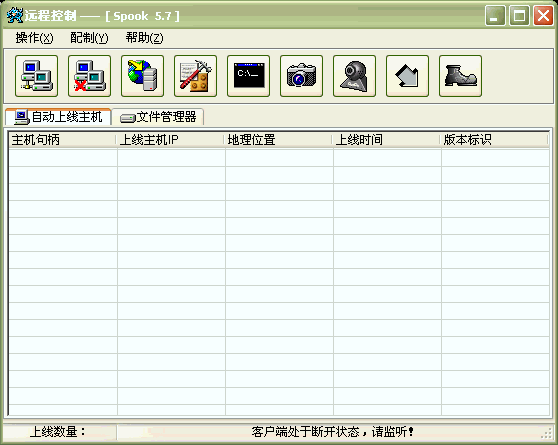The height and width of the screenshot is (445, 558).
Task: Click the gray arrow toolbar icon
Action: click(407, 76)
